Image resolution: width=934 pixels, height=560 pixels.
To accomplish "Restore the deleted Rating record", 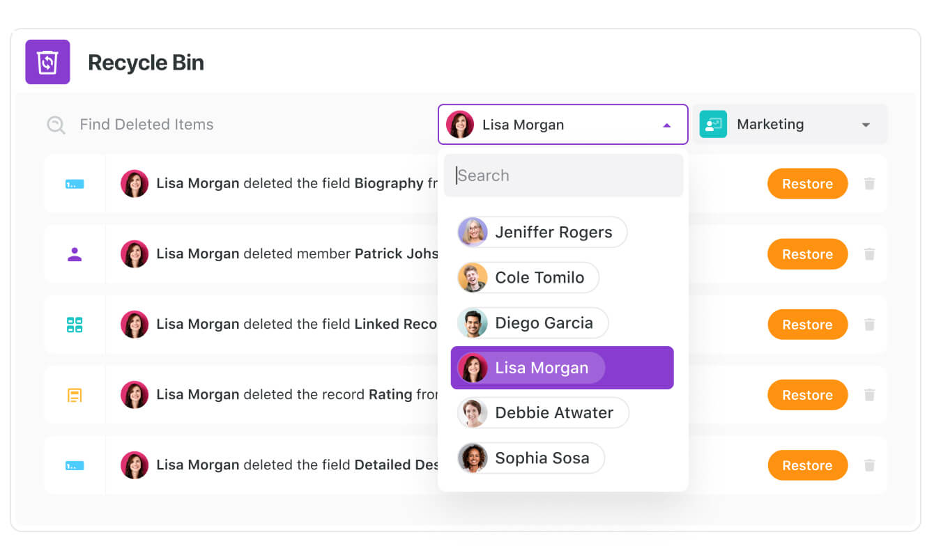I will coord(807,395).
